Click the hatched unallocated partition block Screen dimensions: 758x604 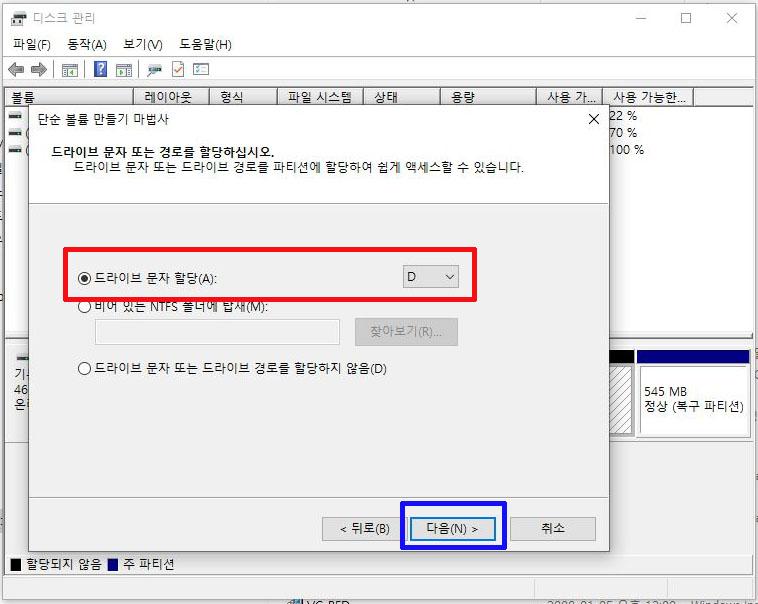[621, 399]
